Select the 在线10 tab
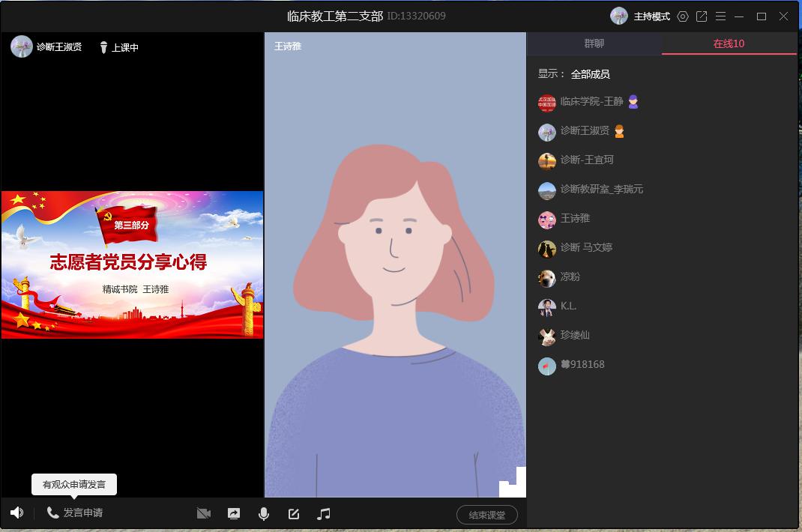The image size is (802, 532). (729, 43)
